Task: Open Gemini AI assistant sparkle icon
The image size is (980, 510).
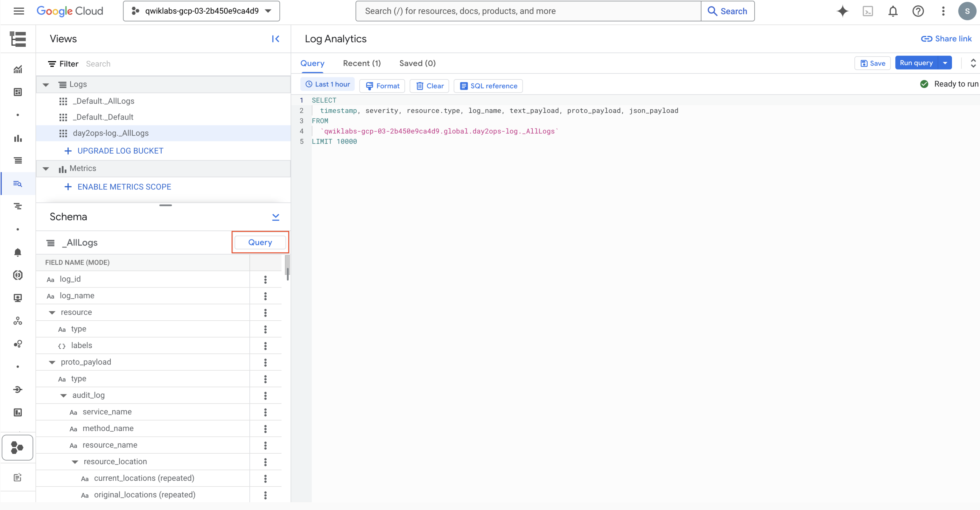Action: point(842,11)
